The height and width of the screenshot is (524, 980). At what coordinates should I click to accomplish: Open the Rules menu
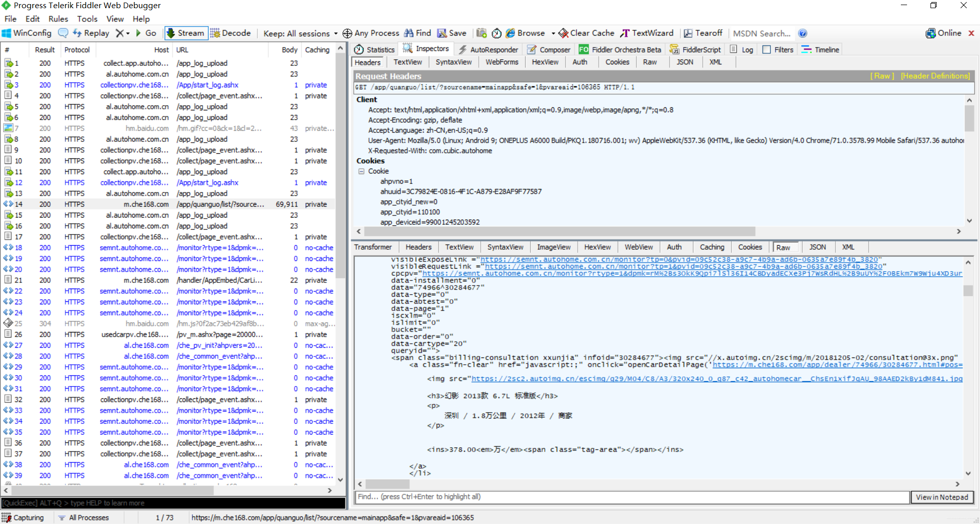pyautogui.click(x=58, y=19)
